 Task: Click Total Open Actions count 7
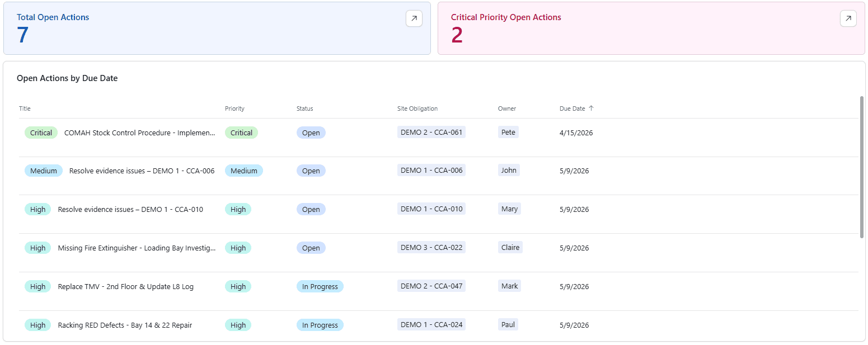point(22,35)
